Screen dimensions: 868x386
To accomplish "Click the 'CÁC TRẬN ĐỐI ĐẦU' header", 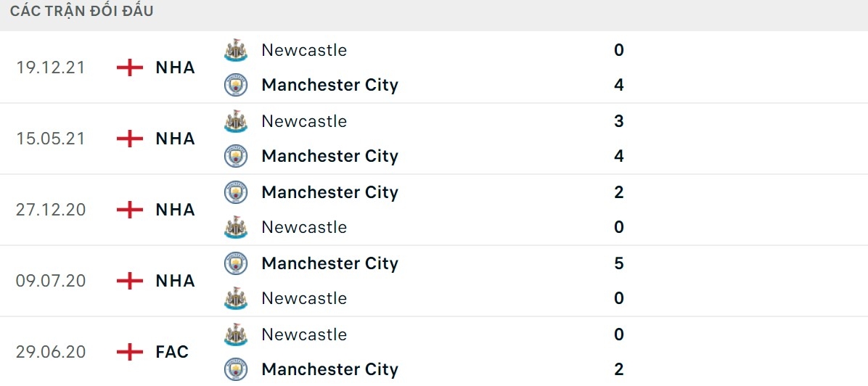I will click(x=81, y=12).
